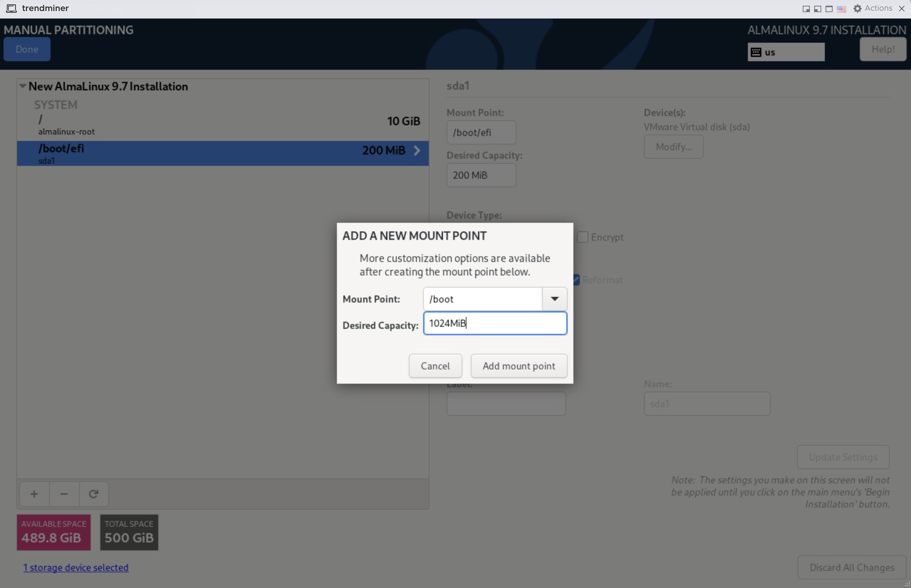Click the trendminer laptop icon top-left
Screen dimensions: 911x588
coord(11,8)
